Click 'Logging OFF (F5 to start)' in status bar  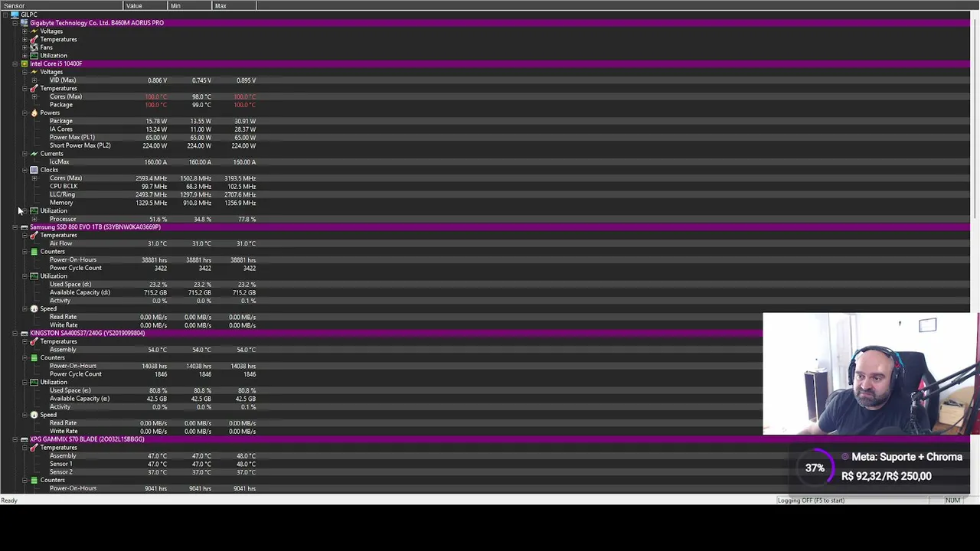pos(811,500)
